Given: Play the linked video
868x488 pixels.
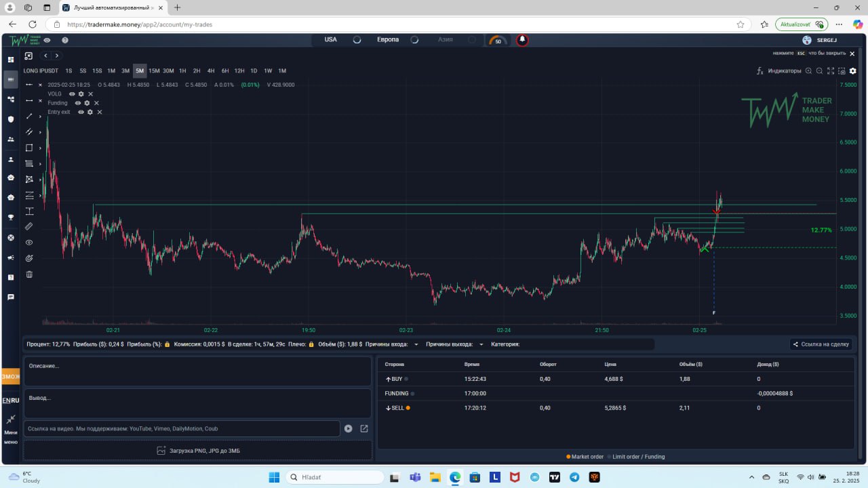Looking at the screenshot, I should coord(348,428).
